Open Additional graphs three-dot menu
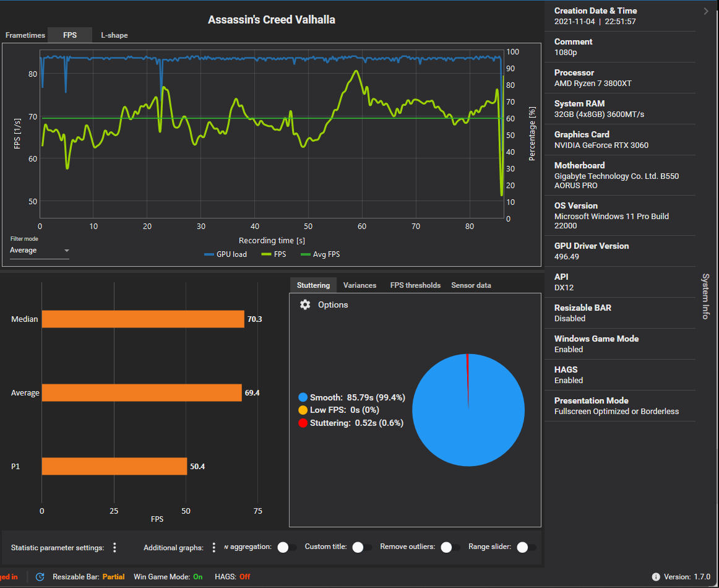This screenshot has width=719, height=588. pos(213,547)
